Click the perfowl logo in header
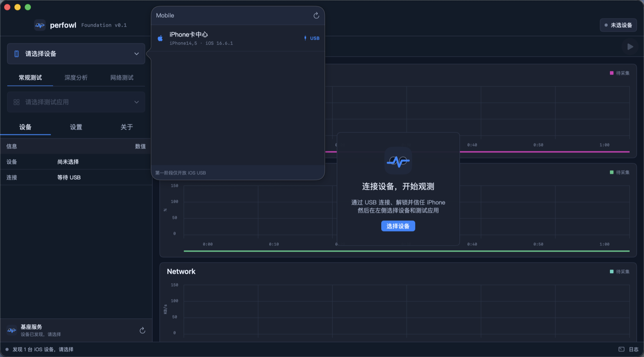This screenshot has width=644, height=357. click(x=40, y=25)
